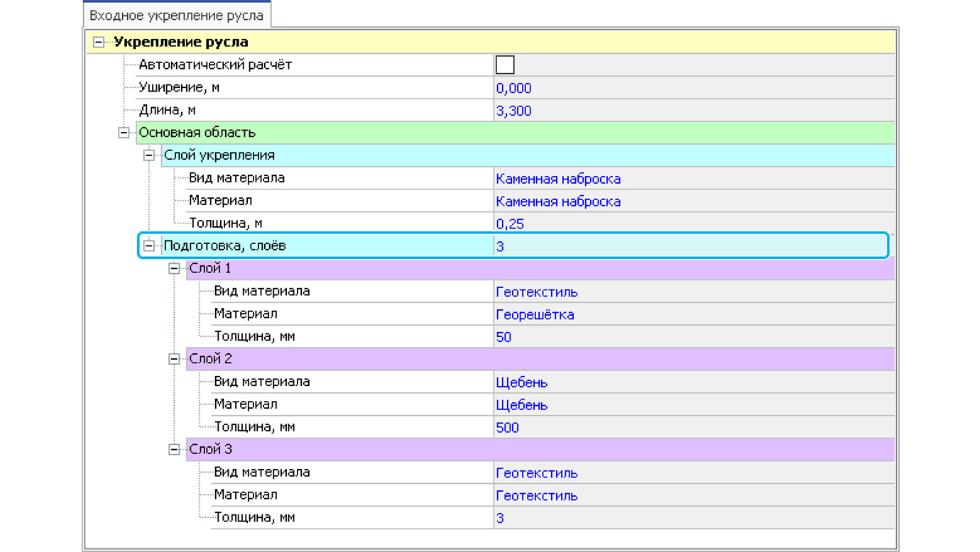980x552 pixels.
Task: Open Слой укрепления Материал value field
Action: [x=694, y=201]
